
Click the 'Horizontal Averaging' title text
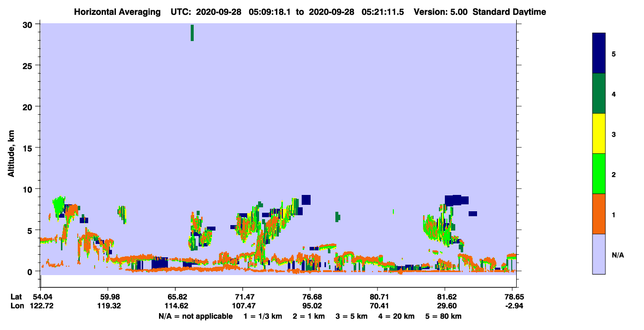117,12
